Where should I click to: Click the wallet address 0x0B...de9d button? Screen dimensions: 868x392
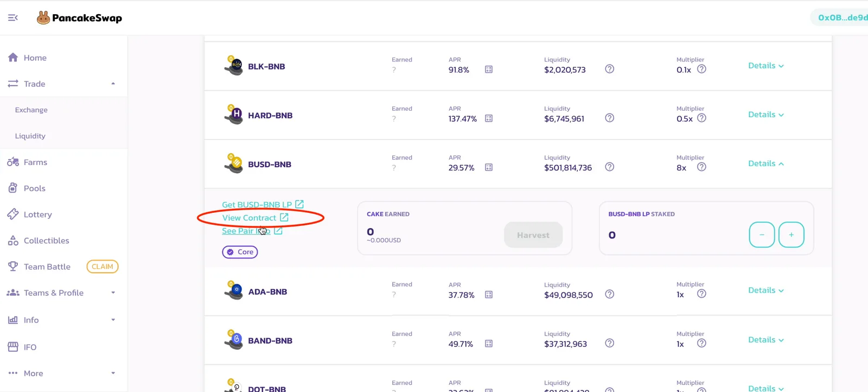840,17
